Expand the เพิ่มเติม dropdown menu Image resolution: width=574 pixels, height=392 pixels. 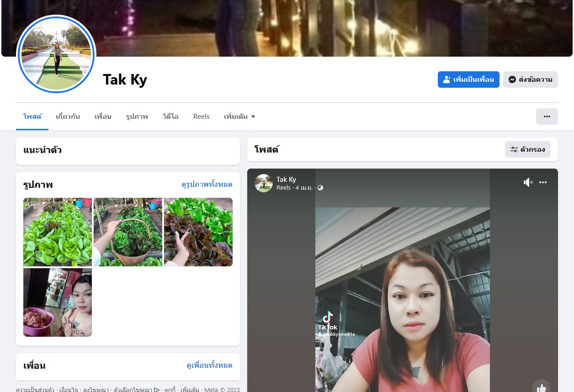[x=239, y=117]
